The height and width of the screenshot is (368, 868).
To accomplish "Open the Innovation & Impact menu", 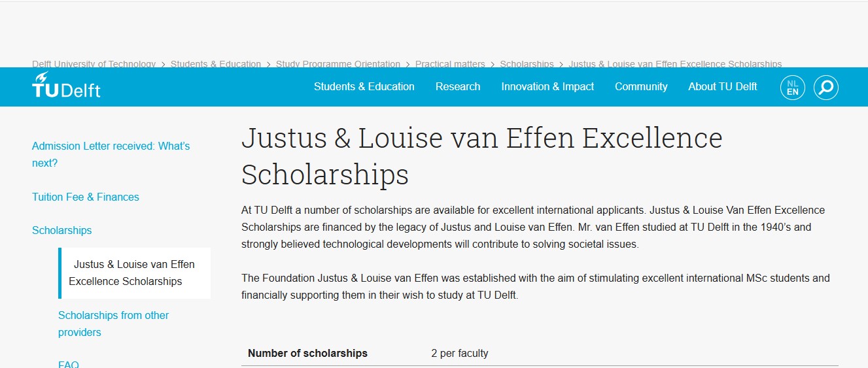I will (547, 86).
